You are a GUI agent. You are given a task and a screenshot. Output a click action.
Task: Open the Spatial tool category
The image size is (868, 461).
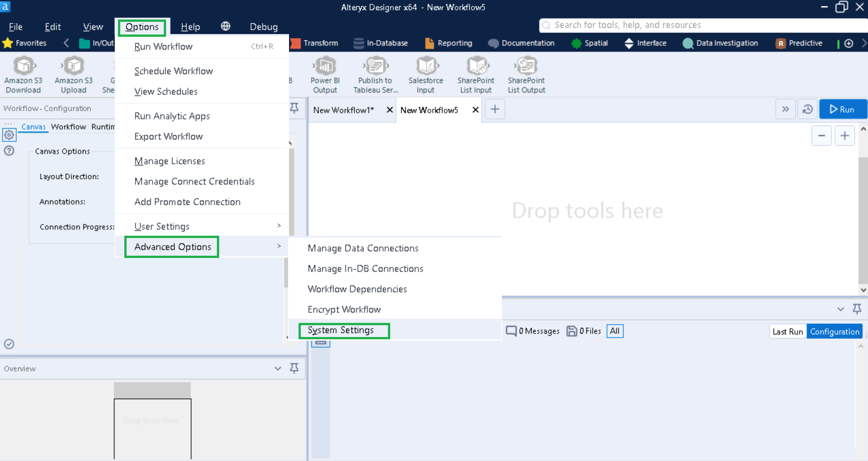point(589,43)
